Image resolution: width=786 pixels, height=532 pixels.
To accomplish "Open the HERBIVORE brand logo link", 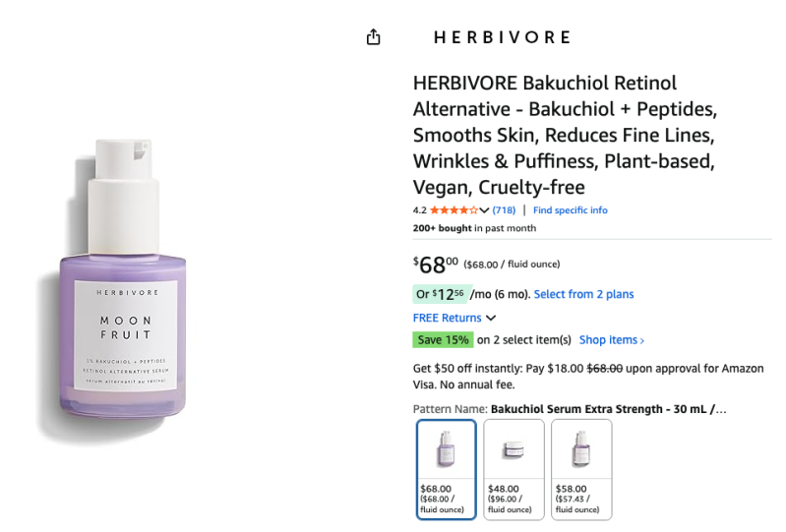I will tap(502, 37).
